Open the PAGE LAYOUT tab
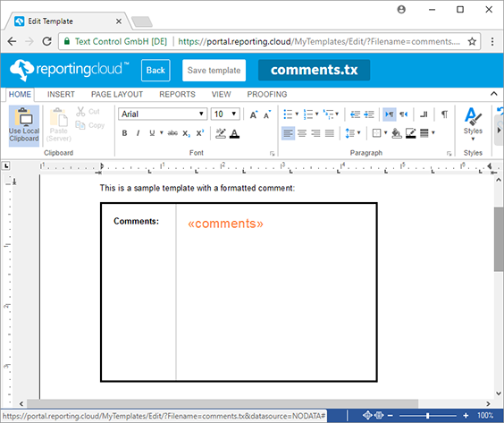This screenshot has width=504, height=423. (117, 94)
